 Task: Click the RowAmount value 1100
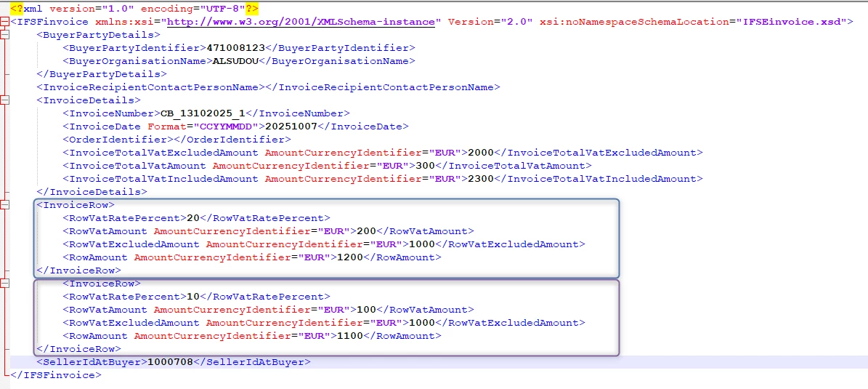pyautogui.click(x=350, y=336)
